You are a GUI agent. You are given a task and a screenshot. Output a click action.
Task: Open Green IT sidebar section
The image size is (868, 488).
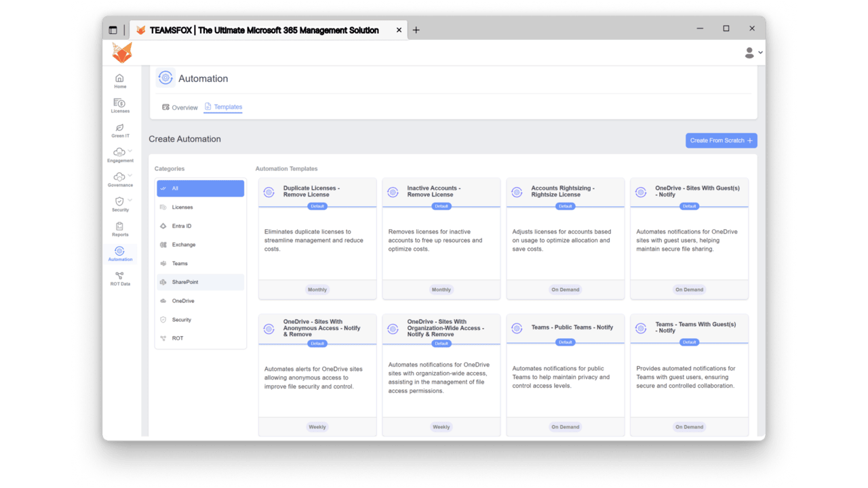pyautogui.click(x=120, y=131)
